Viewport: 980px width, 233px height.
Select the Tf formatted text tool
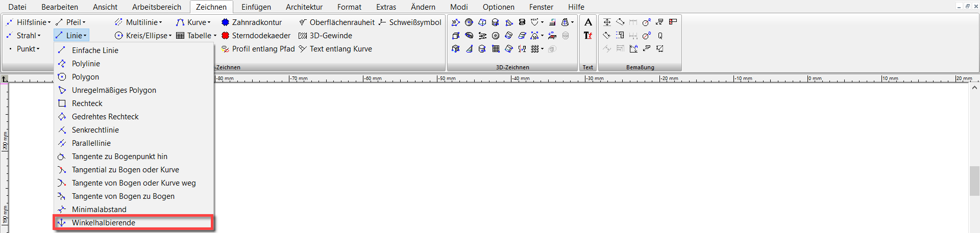tap(588, 35)
